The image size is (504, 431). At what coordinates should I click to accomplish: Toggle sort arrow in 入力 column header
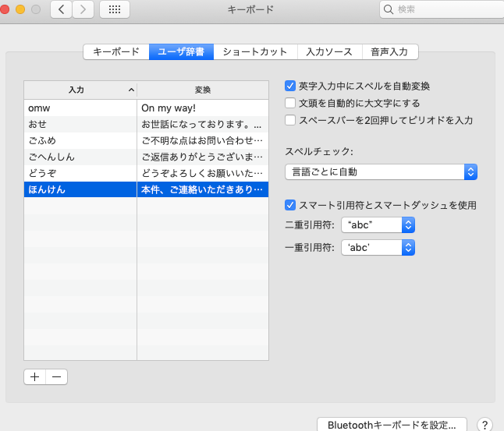[x=131, y=90]
